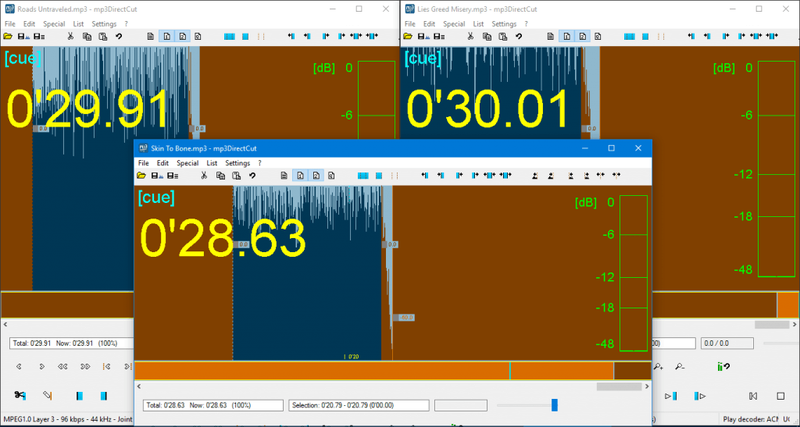Screen dimensions: 800x427
Task: Click first blue marker button beside pencil, Roads Untraveled
Action: 80,395
